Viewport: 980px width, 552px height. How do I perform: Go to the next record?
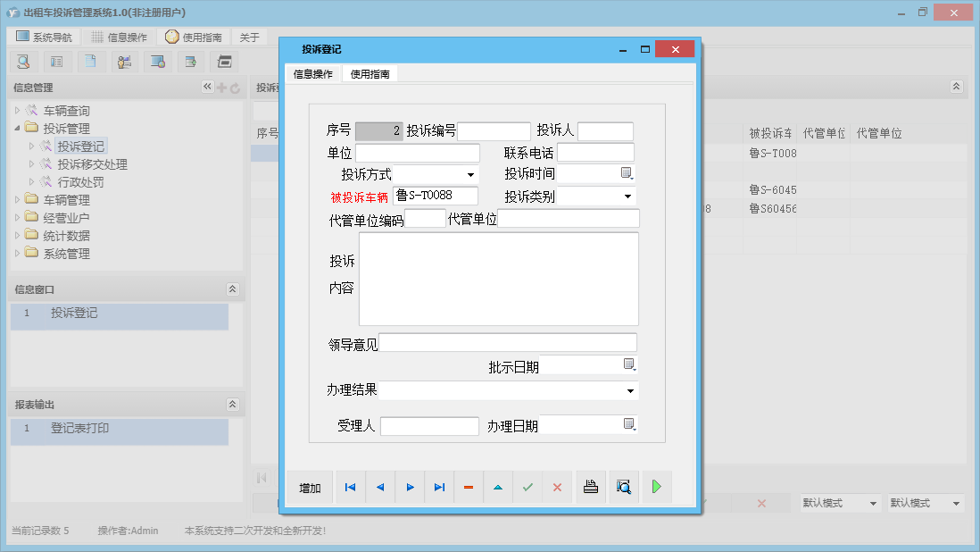[x=410, y=487]
